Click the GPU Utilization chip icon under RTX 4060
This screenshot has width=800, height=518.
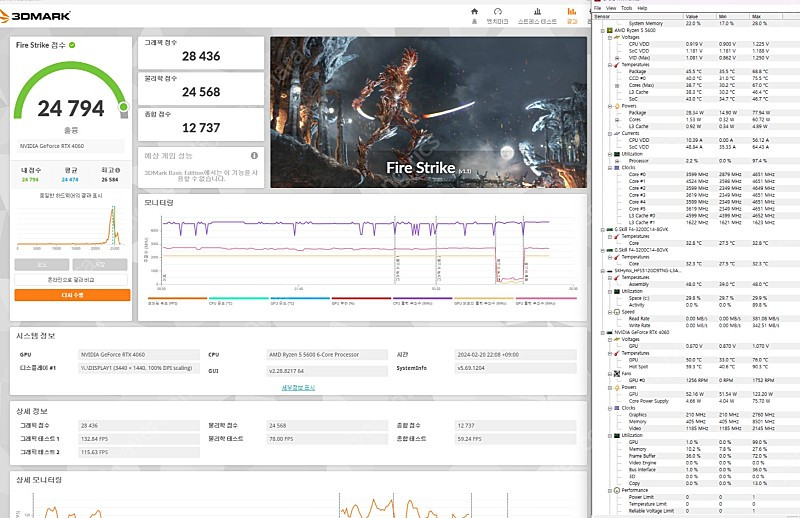[616, 435]
